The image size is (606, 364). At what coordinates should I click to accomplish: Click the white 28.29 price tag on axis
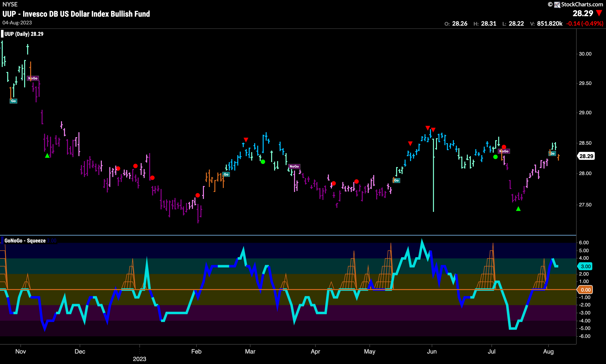click(x=586, y=156)
